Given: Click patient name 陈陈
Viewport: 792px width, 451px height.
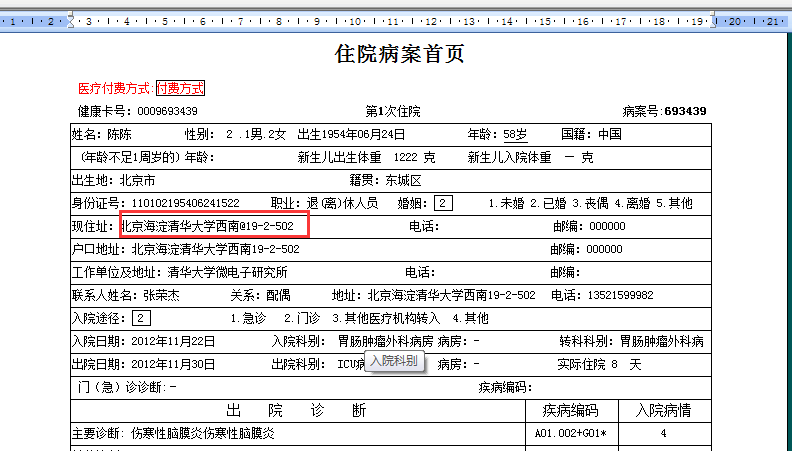Looking at the screenshot, I should pyautogui.click(x=119, y=134).
